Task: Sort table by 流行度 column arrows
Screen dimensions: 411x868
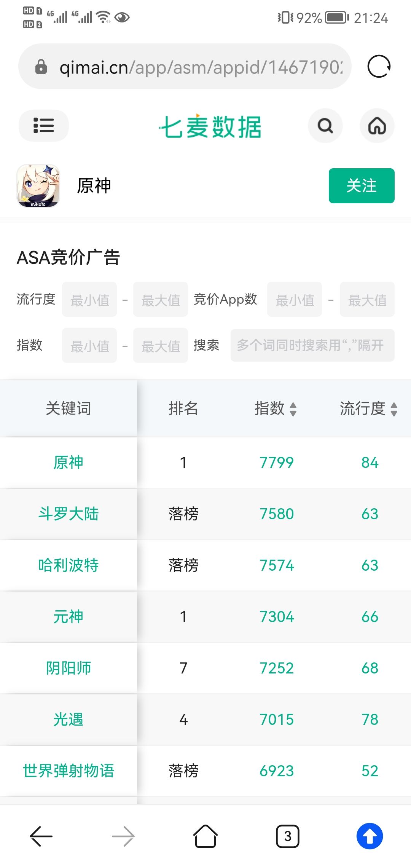Action: (394, 409)
